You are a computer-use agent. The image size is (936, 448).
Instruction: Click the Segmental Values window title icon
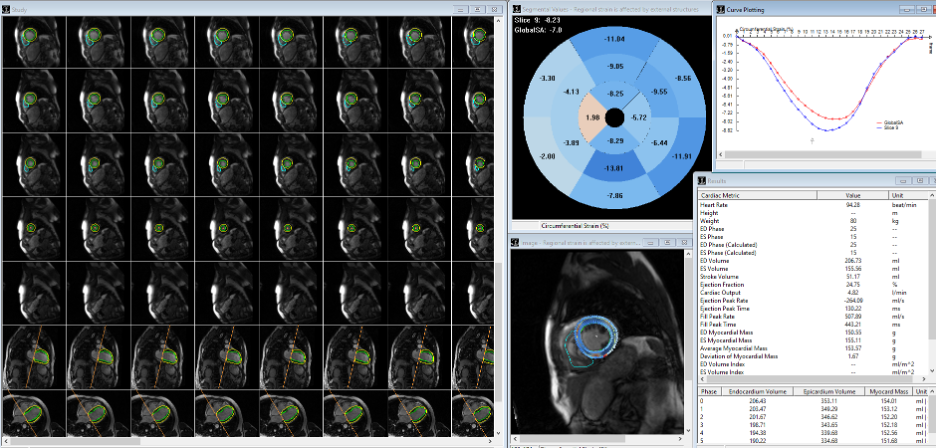point(516,8)
